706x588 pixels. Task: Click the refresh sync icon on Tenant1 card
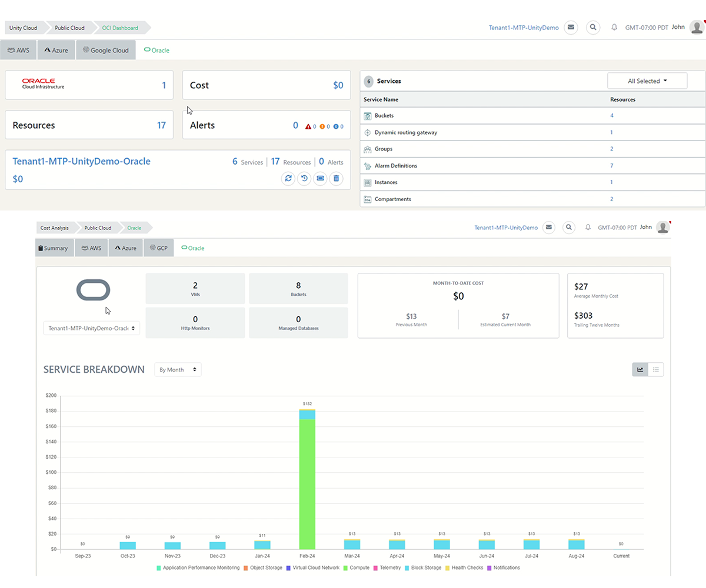288,178
